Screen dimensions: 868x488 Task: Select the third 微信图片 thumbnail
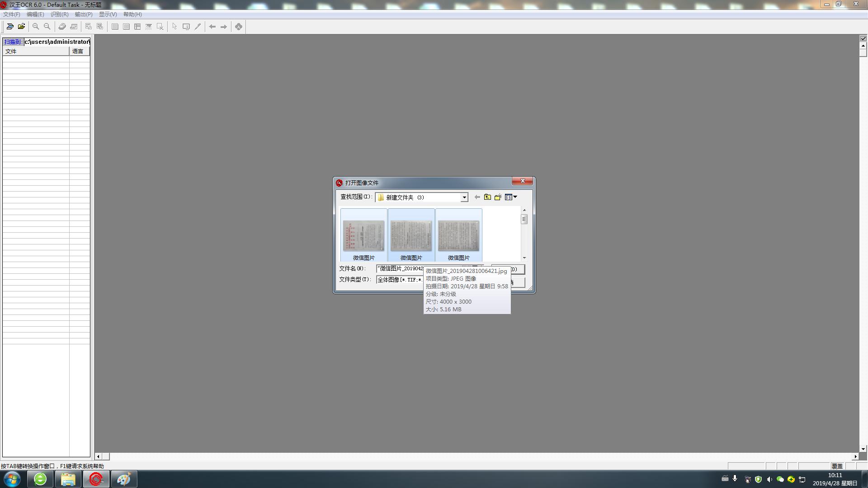(458, 235)
